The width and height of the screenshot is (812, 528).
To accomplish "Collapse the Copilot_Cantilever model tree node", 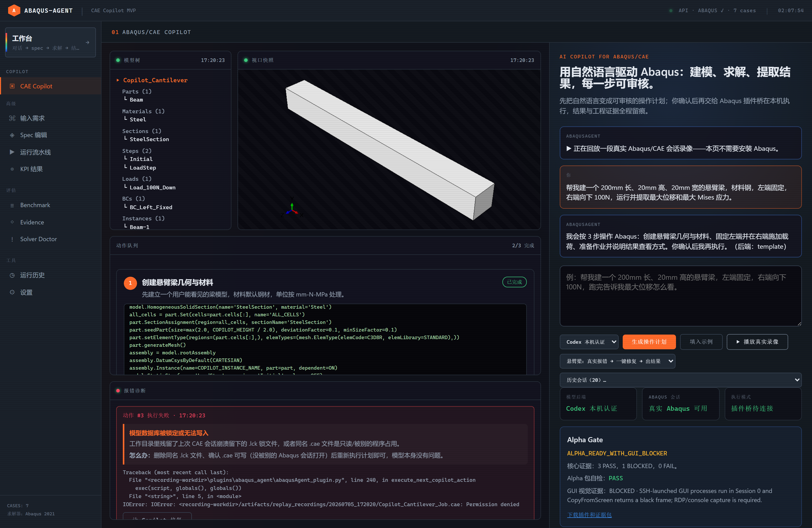I will pyautogui.click(x=118, y=80).
